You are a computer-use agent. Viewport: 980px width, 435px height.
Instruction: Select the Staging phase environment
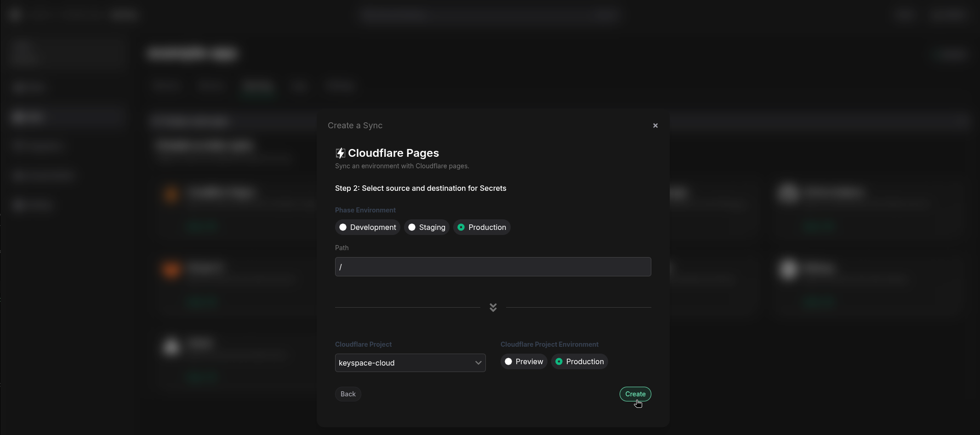point(426,227)
